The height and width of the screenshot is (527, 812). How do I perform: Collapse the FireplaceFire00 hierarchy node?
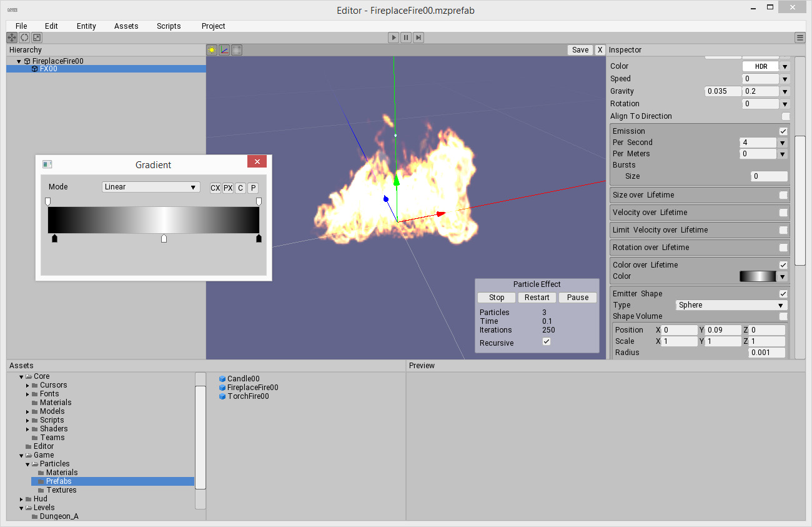[x=19, y=61]
